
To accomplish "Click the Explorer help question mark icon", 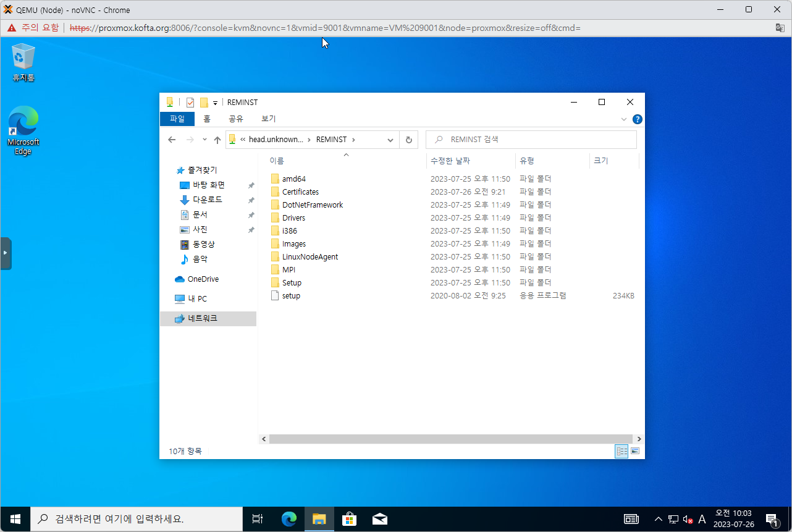I will point(637,119).
